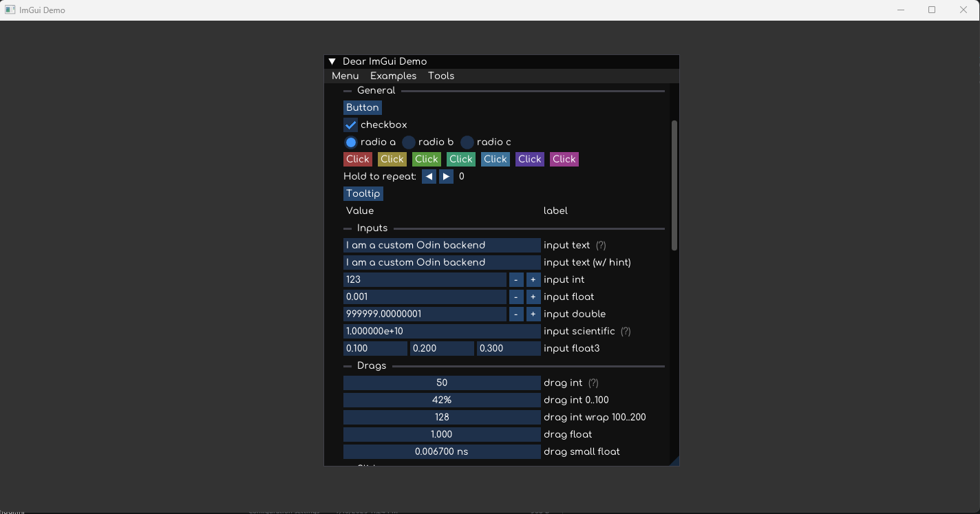
Task: Click the drag small float control
Action: [x=442, y=451]
